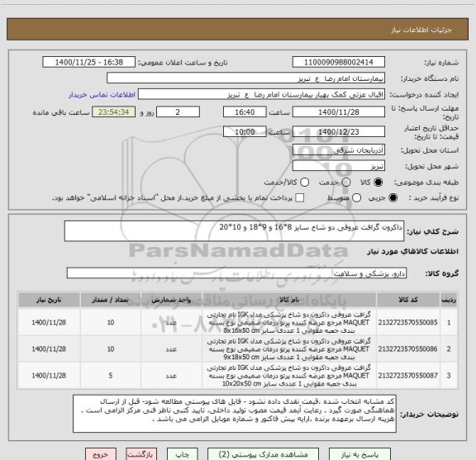This screenshot has height=460, width=476.
Task: Click the بازگشت back button
Action: tap(141, 454)
